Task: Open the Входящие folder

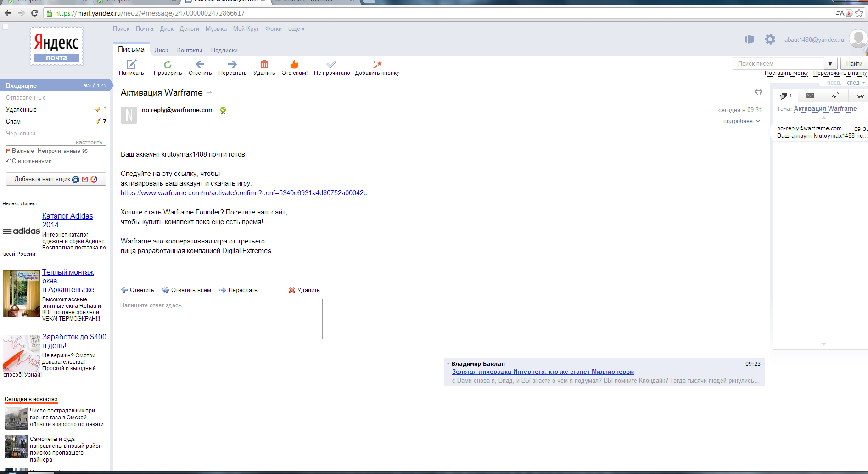Action: tap(55, 85)
